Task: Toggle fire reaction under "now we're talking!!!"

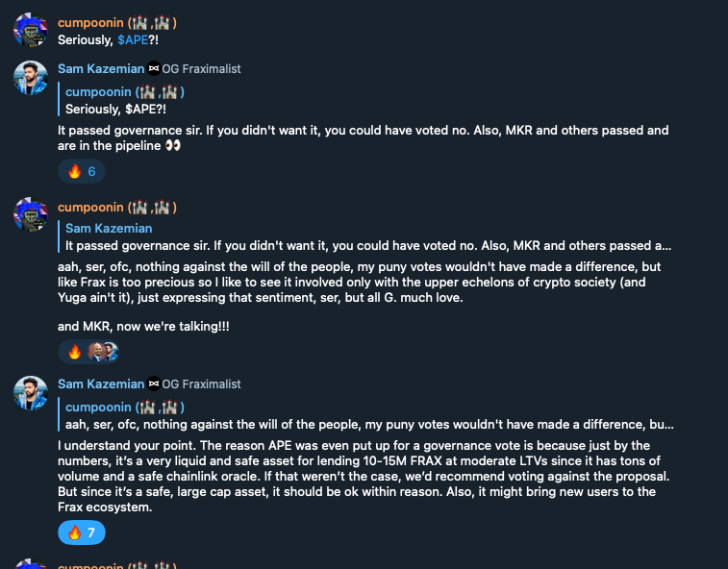Action: [x=74, y=352]
